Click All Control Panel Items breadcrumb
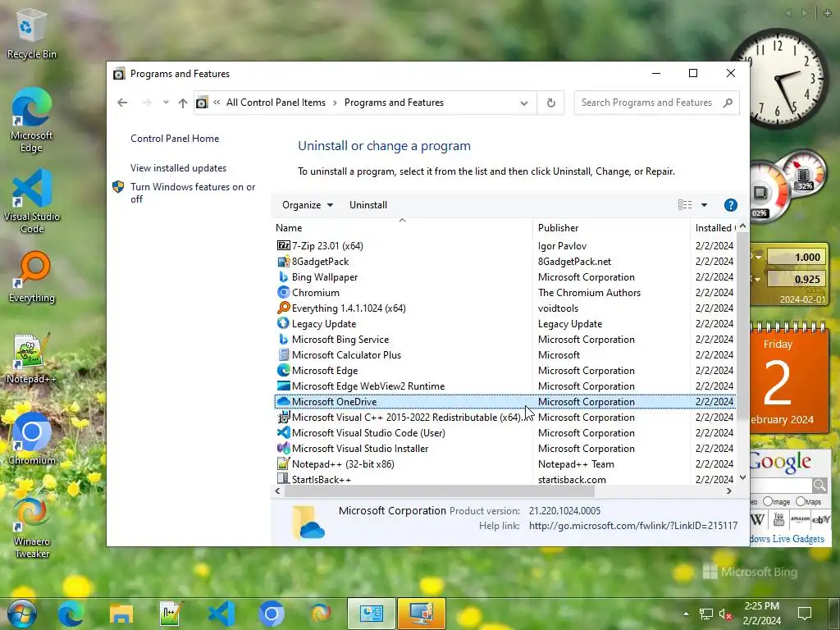This screenshot has width=840, height=630. [276, 103]
